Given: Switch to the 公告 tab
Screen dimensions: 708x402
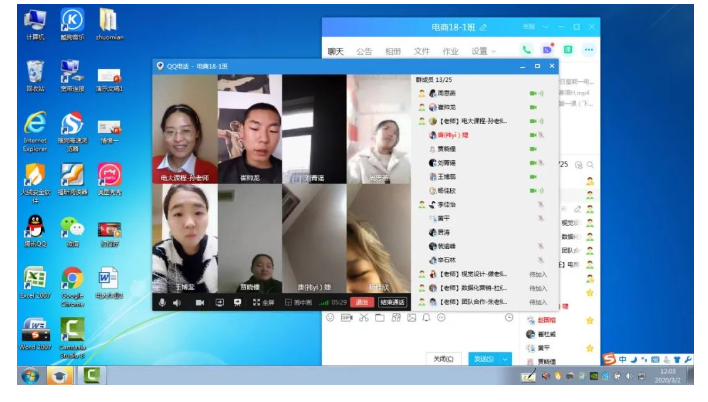Looking at the screenshot, I should pos(364,51).
